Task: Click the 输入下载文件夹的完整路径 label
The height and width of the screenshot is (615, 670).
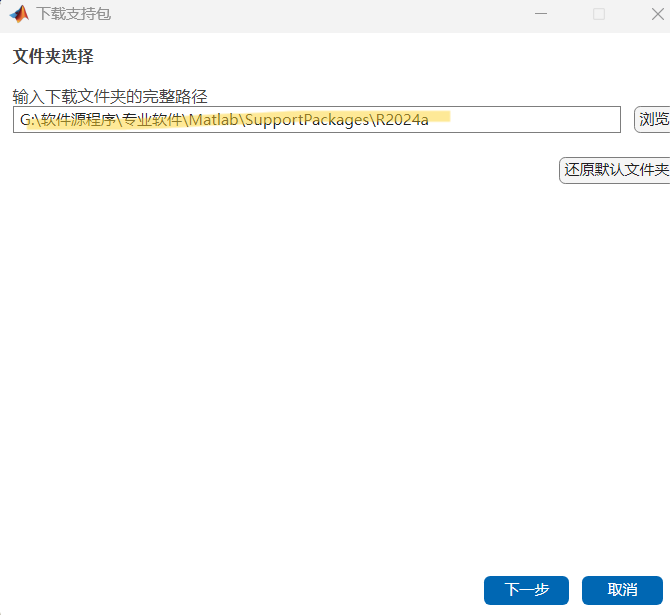Action: coord(110,97)
